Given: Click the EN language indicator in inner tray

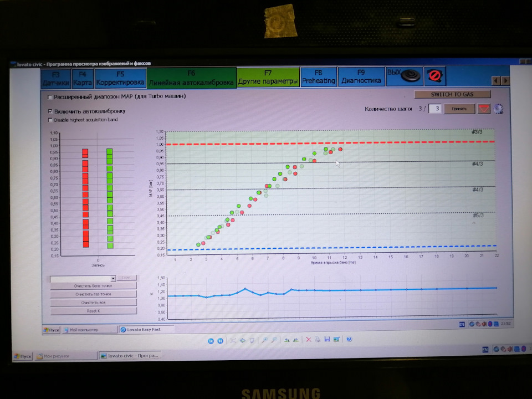Looking at the screenshot, I should (x=462, y=324).
